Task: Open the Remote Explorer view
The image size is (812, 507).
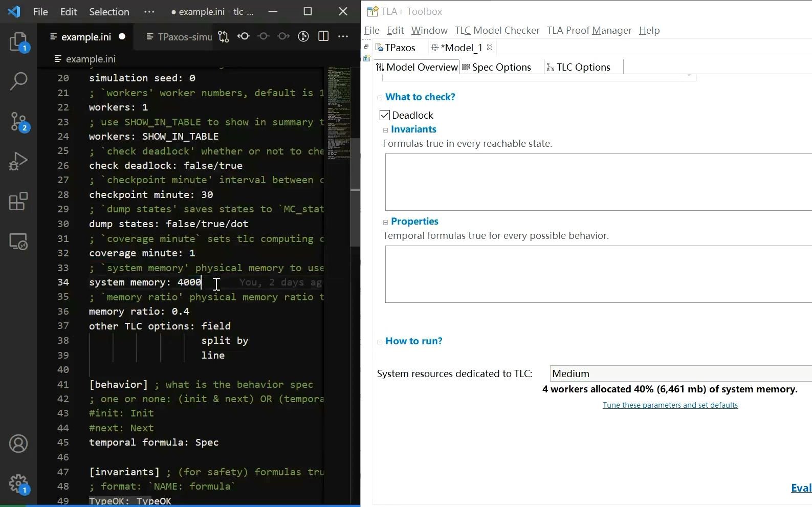Action: (x=18, y=241)
